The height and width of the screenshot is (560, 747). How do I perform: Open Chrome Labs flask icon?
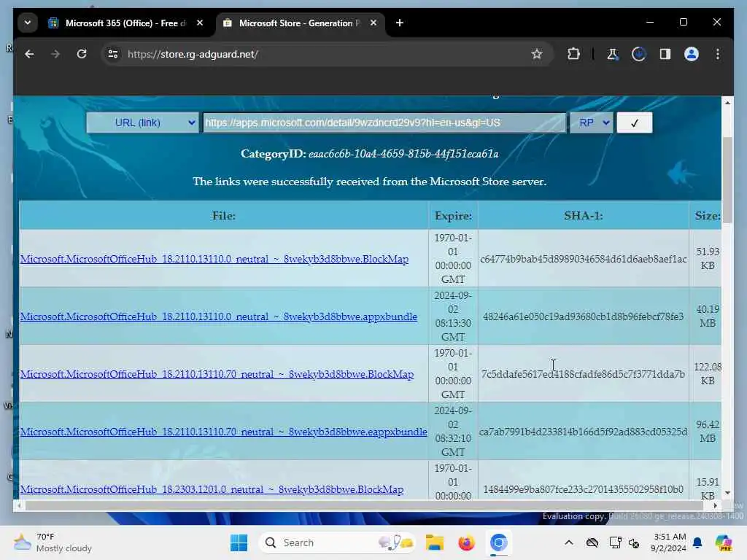point(612,54)
